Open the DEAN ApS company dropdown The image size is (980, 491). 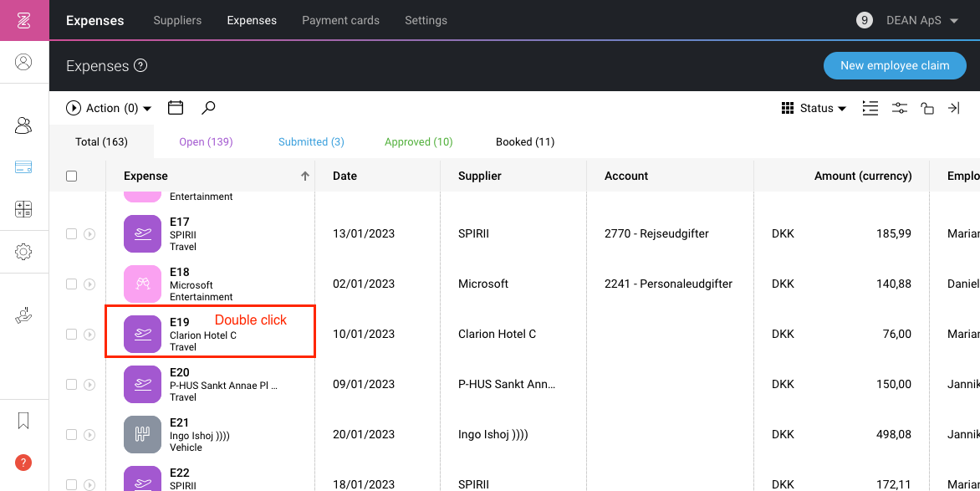[922, 21]
